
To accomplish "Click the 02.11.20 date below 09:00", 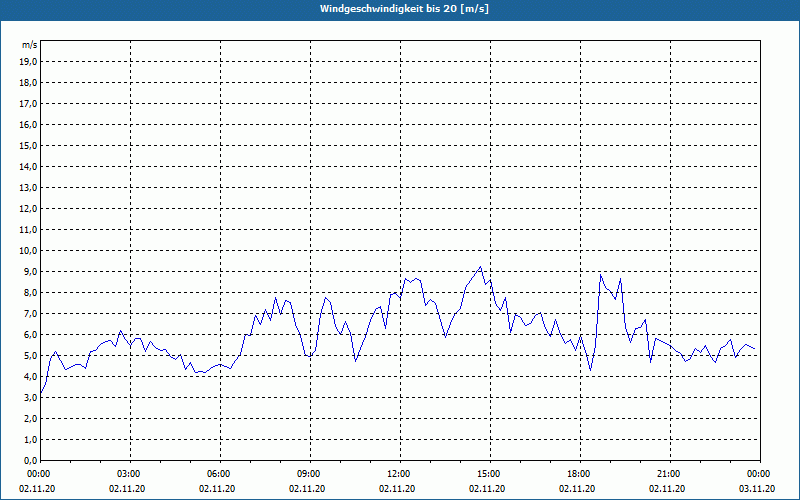I will (307, 489).
